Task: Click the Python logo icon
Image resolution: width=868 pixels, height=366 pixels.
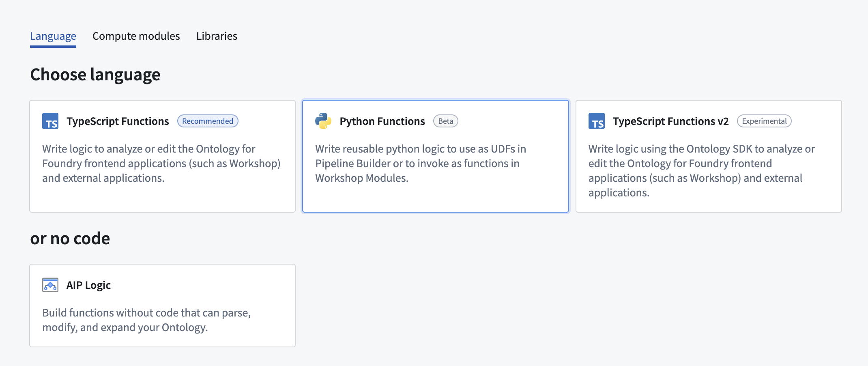Action: click(x=322, y=121)
